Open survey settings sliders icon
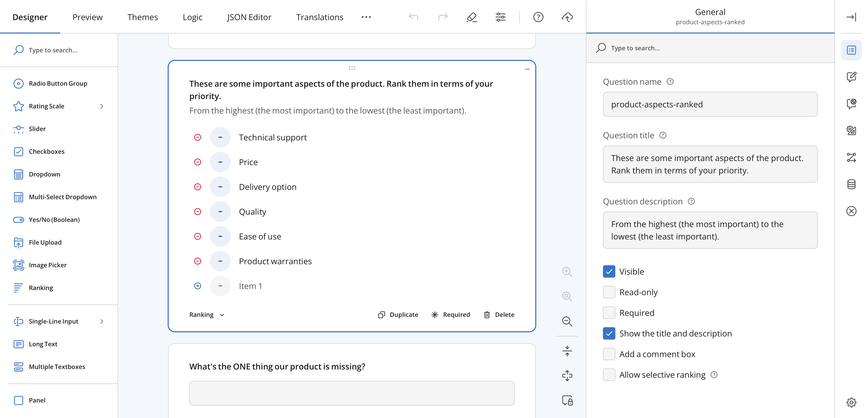 point(500,17)
